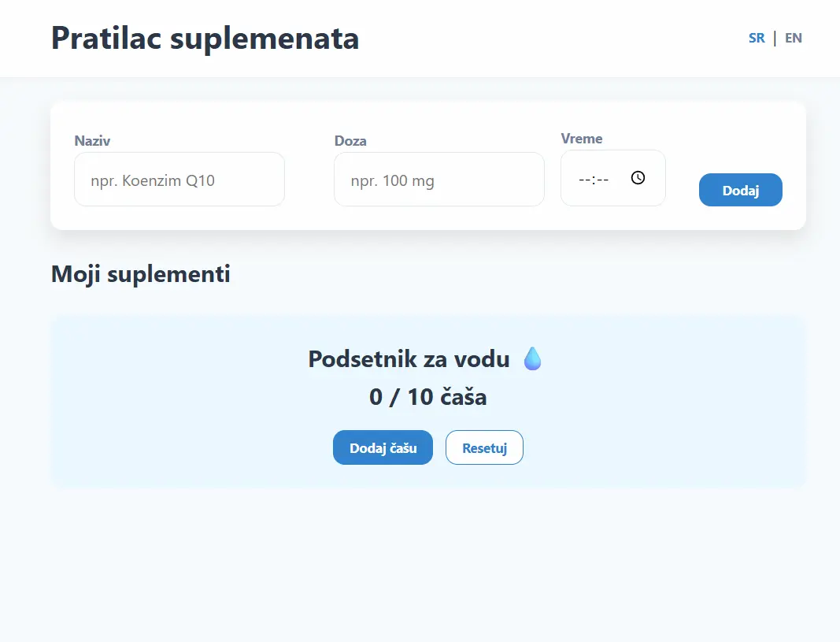Click inside the Naziv input field
Viewport: 840px width, 642px height.
(x=179, y=179)
